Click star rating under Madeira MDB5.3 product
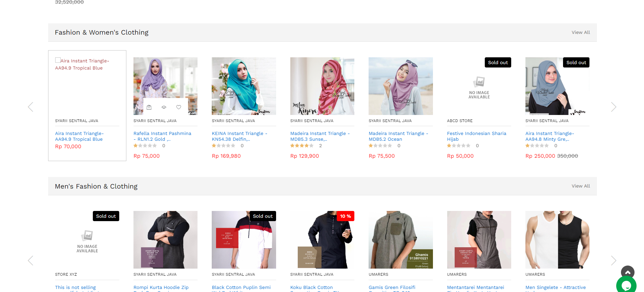This screenshot has height=292, width=644. (x=302, y=146)
